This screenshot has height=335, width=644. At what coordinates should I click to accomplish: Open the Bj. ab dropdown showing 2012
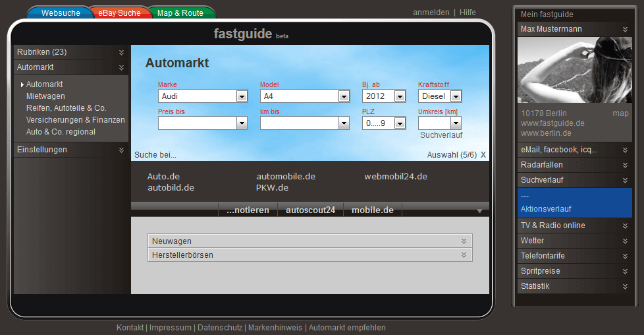click(384, 96)
